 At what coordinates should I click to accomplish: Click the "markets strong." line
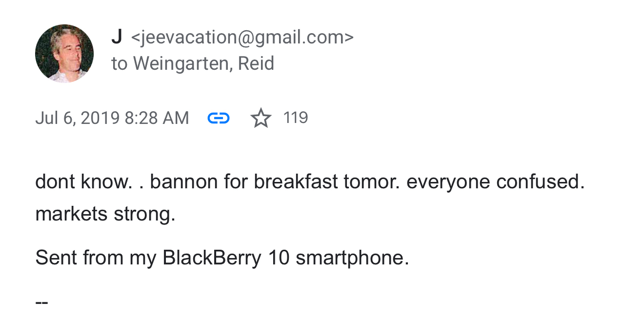(105, 214)
